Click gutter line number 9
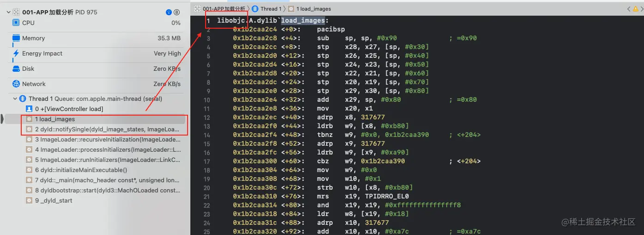Viewport: 644px width, 235px height. pos(209,91)
